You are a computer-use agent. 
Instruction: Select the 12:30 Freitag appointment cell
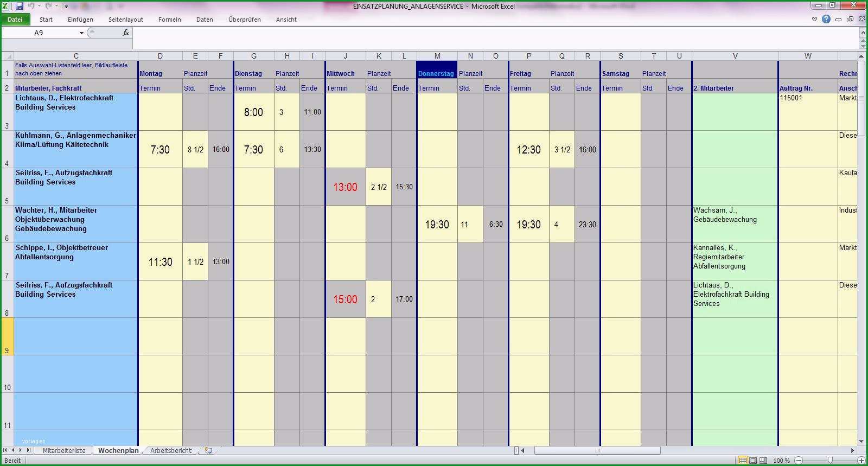528,149
